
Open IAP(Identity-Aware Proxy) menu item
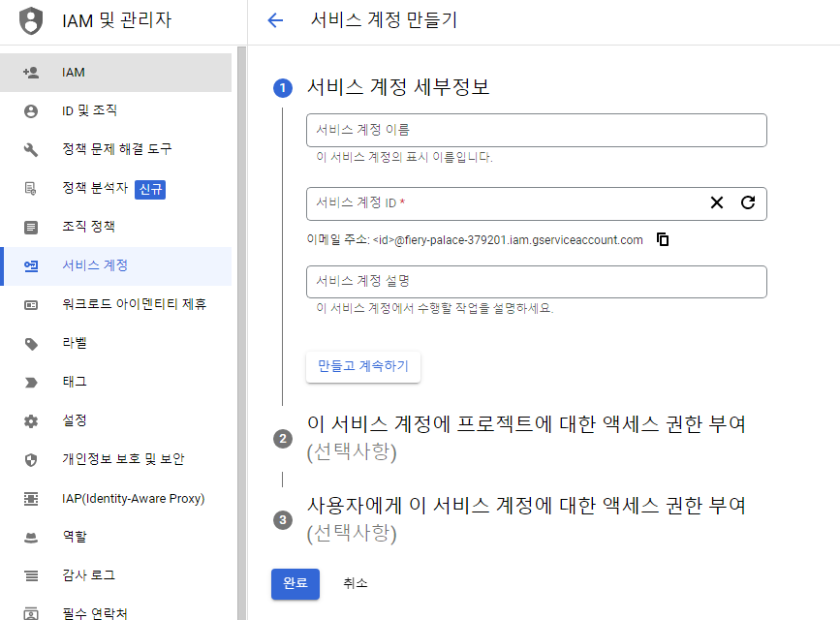click(115, 499)
